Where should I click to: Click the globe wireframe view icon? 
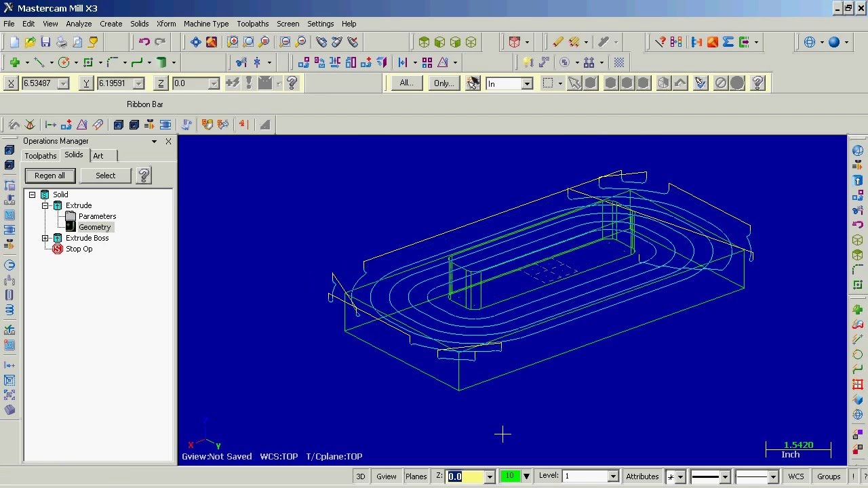(810, 42)
